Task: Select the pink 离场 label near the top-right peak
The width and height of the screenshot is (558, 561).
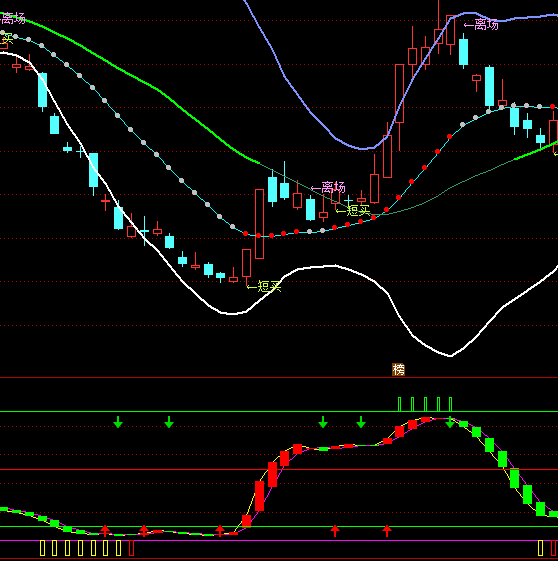Action: [481, 25]
